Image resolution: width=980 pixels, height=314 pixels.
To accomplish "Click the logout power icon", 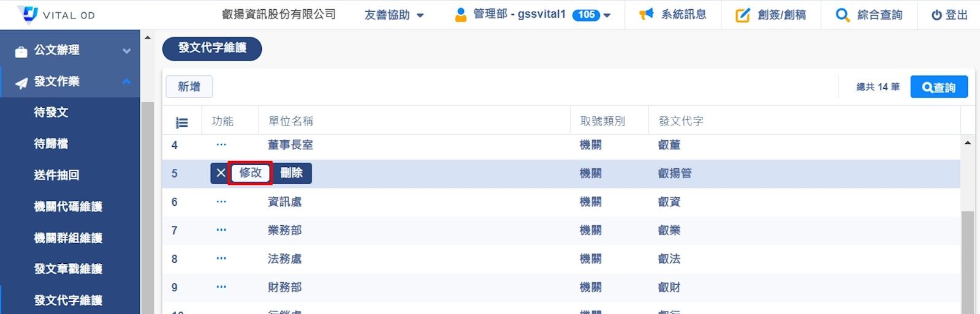I will pos(936,15).
